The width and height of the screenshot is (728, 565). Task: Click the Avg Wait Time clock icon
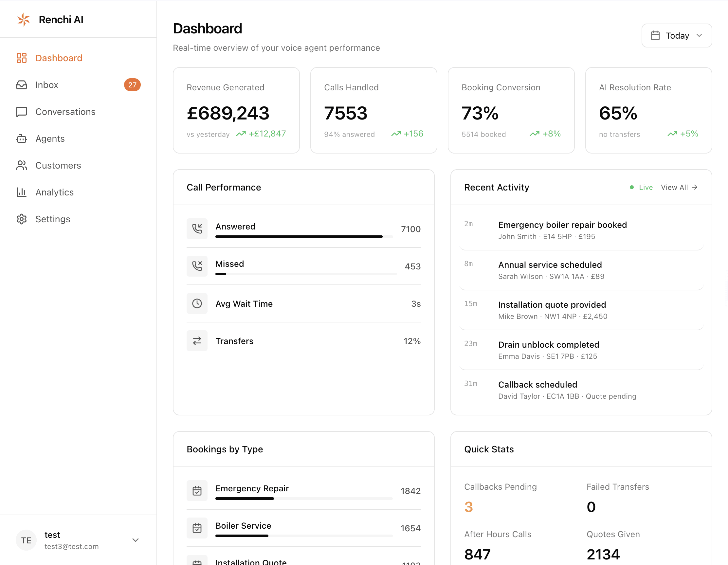[197, 303]
